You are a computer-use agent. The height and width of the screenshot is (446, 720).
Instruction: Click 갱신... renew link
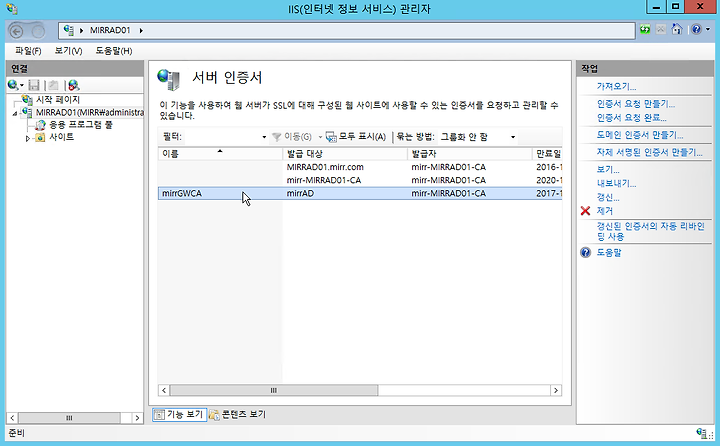pos(608,198)
